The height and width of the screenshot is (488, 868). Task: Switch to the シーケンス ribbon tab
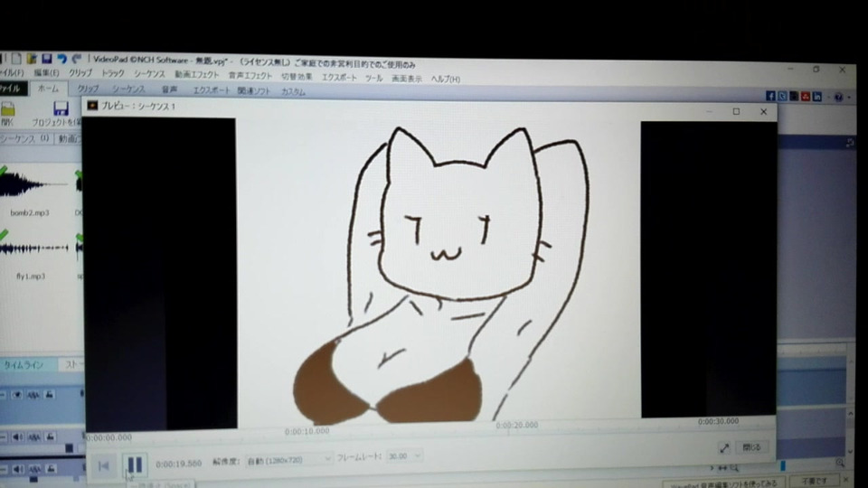coord(128,89)
